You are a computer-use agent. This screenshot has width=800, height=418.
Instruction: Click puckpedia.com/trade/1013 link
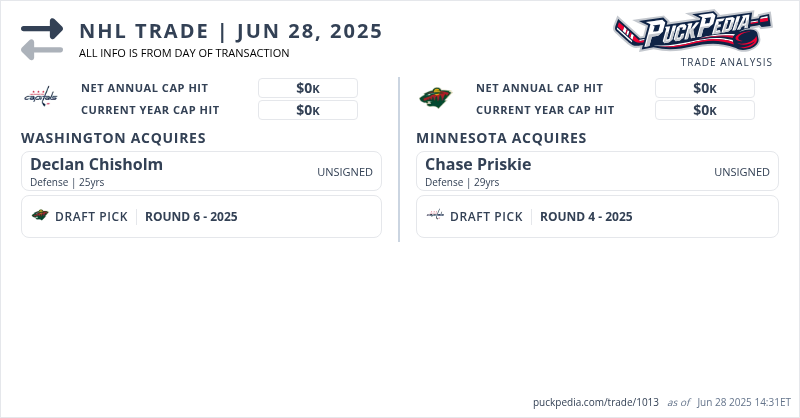596,402
